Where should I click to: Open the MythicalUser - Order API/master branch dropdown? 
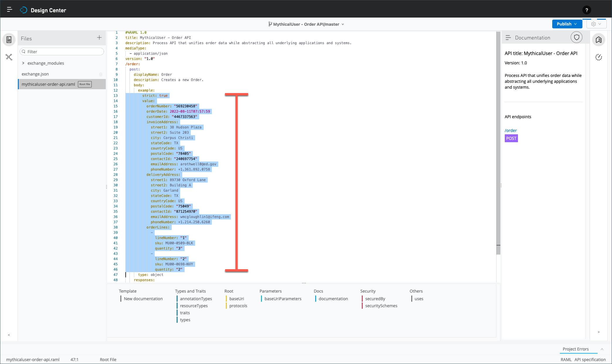pos(306,24)
